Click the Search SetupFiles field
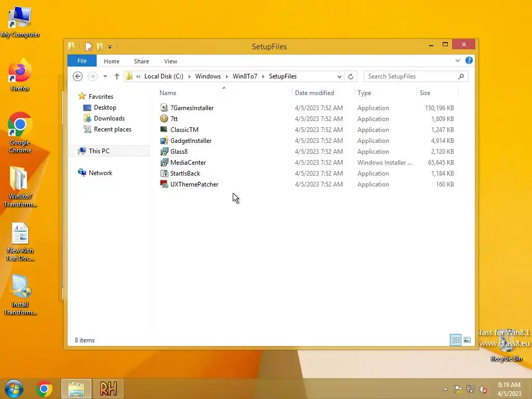 tap(416, 76)
